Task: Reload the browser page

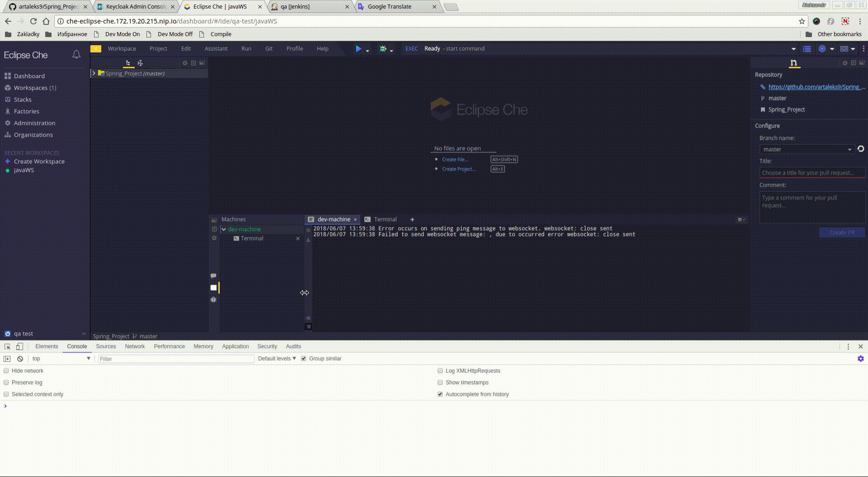Action: tap(33, 21)
